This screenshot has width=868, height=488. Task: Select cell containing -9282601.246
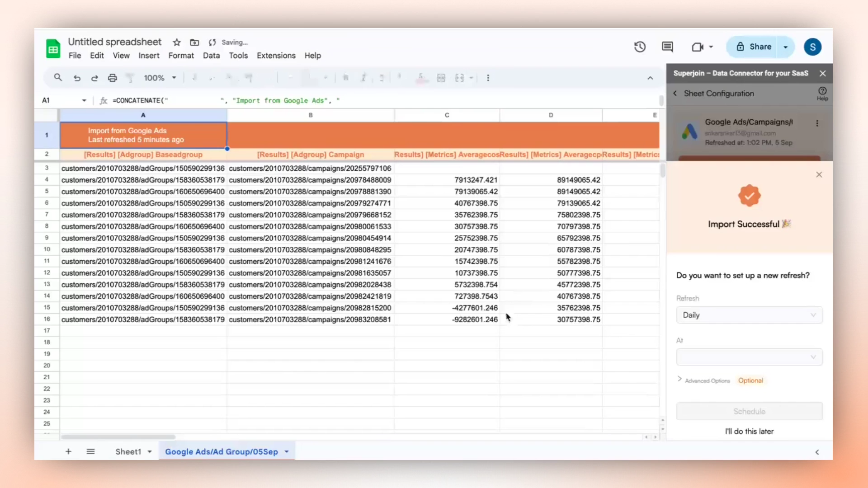[447, 319]
